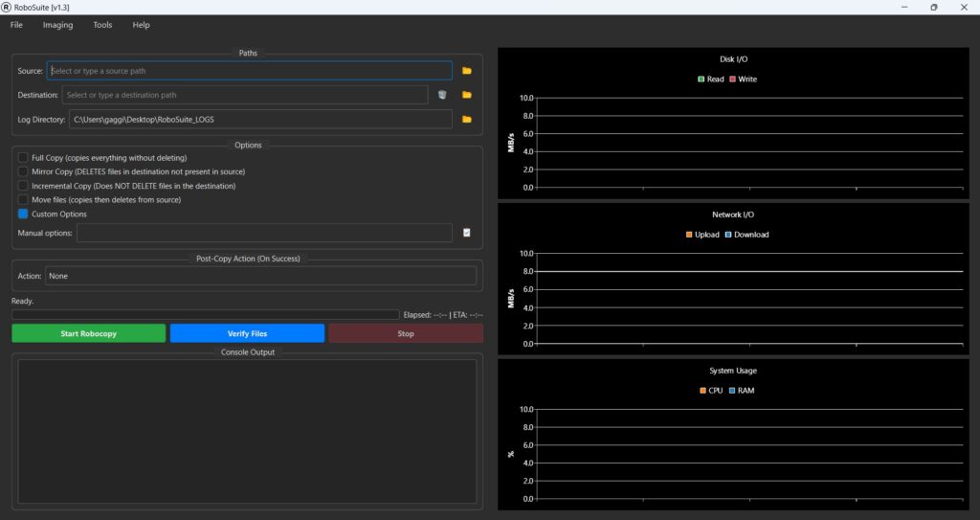Click into the Manual options text field
Screen dimensions: 980x520
coord(264,234)
